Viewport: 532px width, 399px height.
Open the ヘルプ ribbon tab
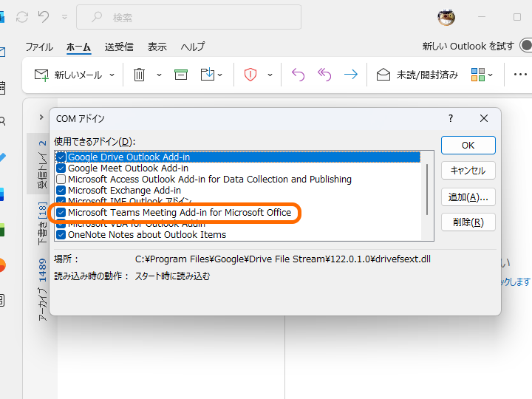(x=192, y=47)
